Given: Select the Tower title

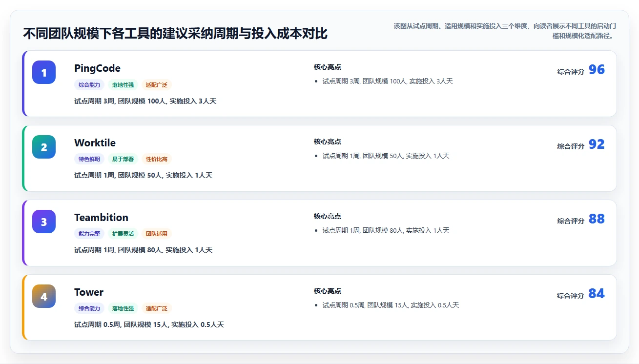Looking at the screenshot, I should (x=89, y=292).
